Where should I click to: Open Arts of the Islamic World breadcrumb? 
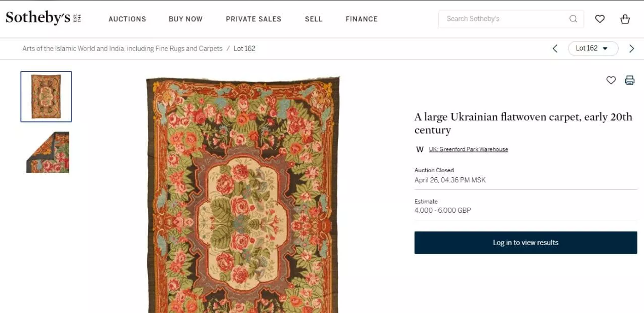click(x=122, y=49)
